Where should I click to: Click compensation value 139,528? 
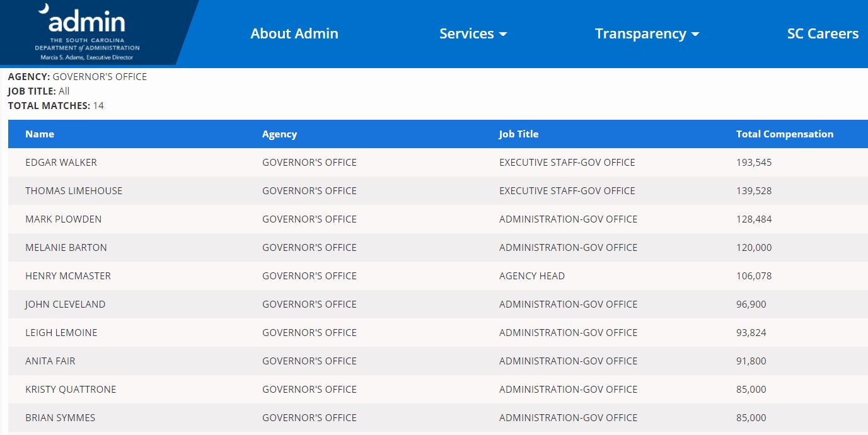[x=754, y=190]
